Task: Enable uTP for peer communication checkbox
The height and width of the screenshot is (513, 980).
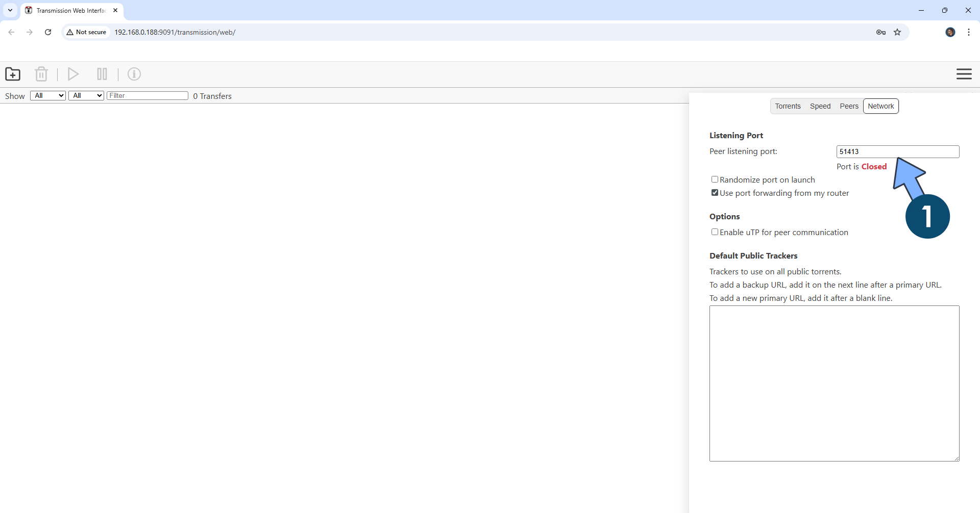Action: pos(715,232)
